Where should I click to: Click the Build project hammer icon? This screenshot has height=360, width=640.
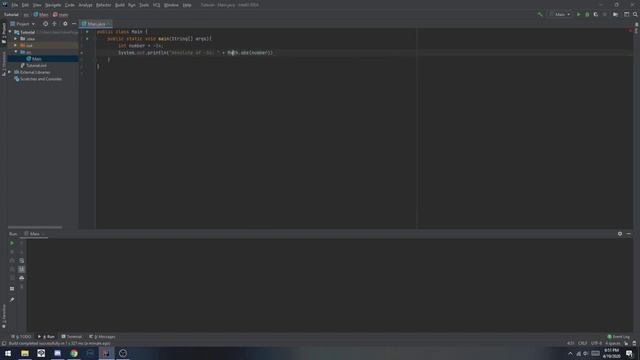[x=540, y=14]
